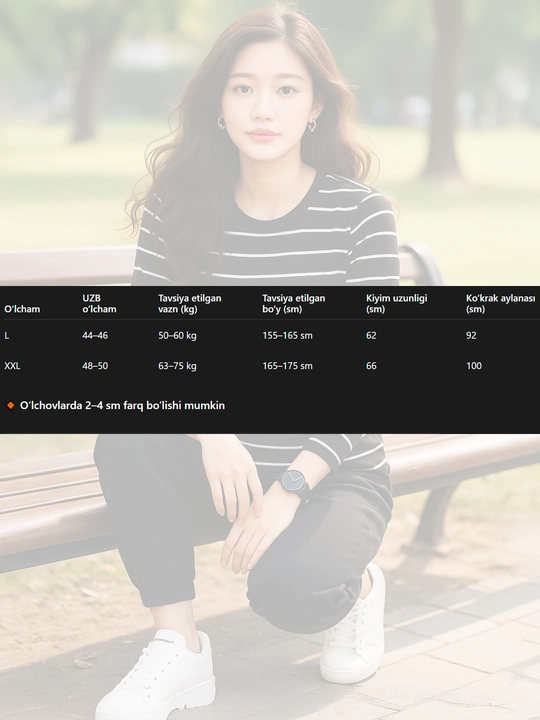This screenshot has width=540, height=720.
Task: Click the '44–46' UZB size value
Action: pos(95,336)
